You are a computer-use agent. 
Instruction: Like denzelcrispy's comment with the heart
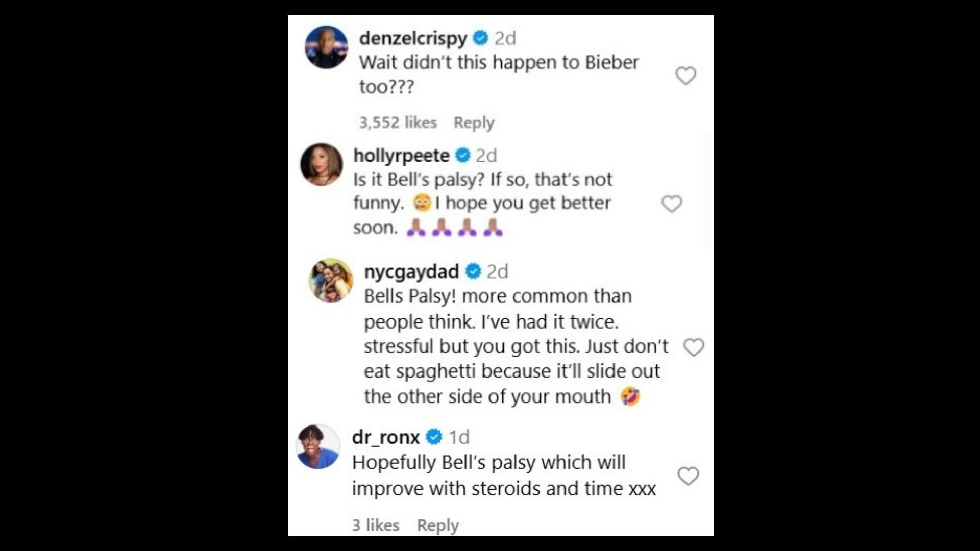[x=685, y=76]
